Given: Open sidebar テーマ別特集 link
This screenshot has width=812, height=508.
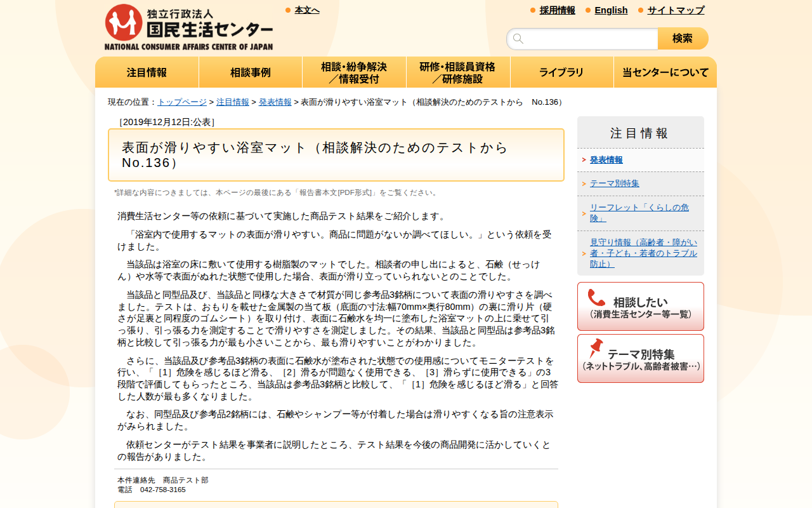Looking at the screenshot, I should pyautogui.click(x=615, y=184).
